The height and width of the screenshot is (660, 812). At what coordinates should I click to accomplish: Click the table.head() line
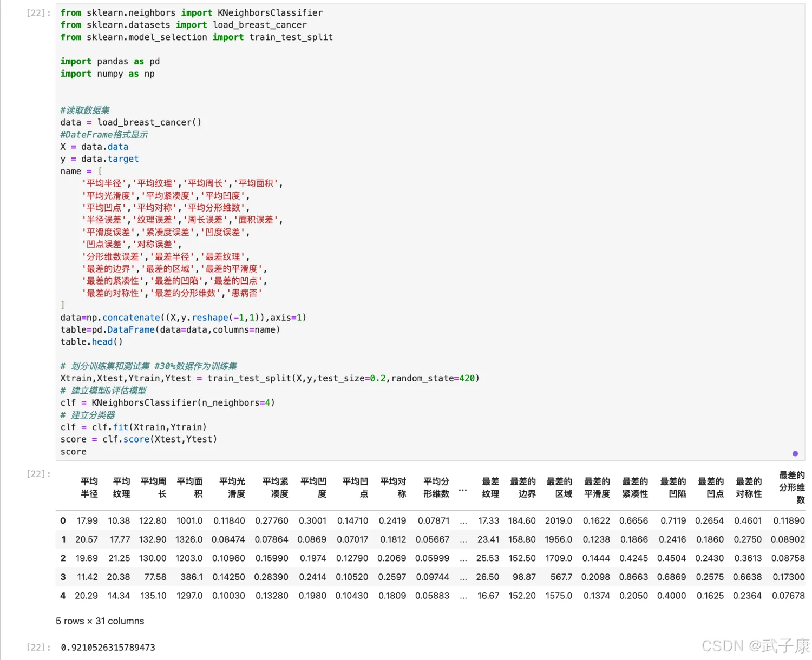coord(91,342)
